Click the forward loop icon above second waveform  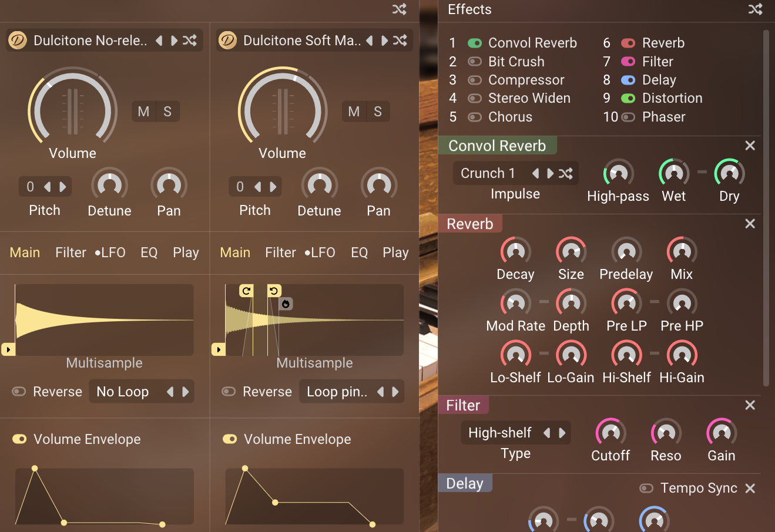tap(246, 290)
